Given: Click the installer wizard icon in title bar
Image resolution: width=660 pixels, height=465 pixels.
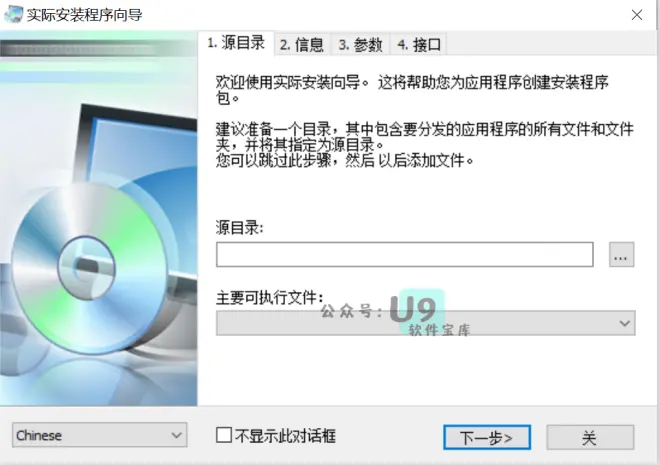Looking at the screenshot, I should (13, 14).
